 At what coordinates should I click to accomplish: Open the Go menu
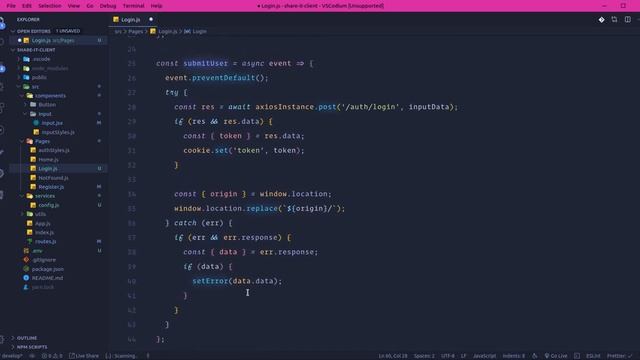click(90, 6)
